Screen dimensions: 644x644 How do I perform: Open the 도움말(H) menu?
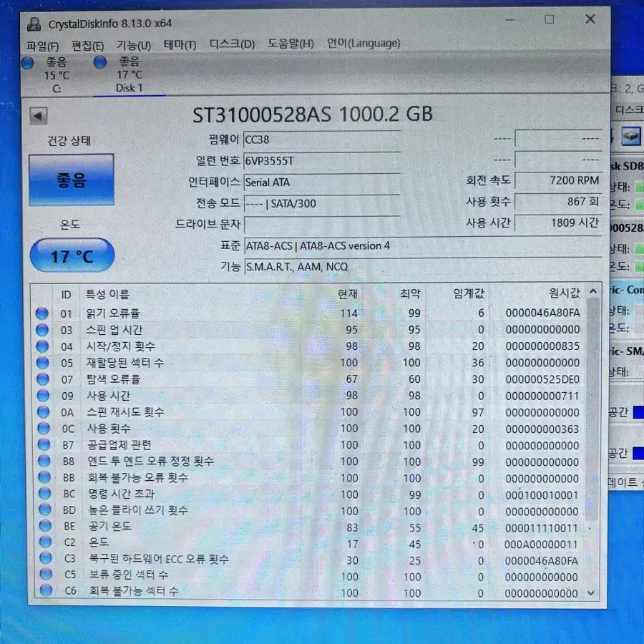point(291,44)
